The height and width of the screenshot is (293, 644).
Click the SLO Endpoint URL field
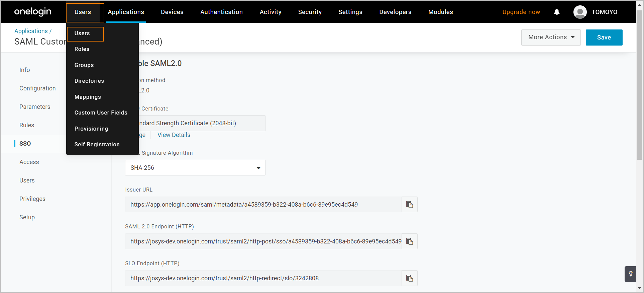point(263,278)
